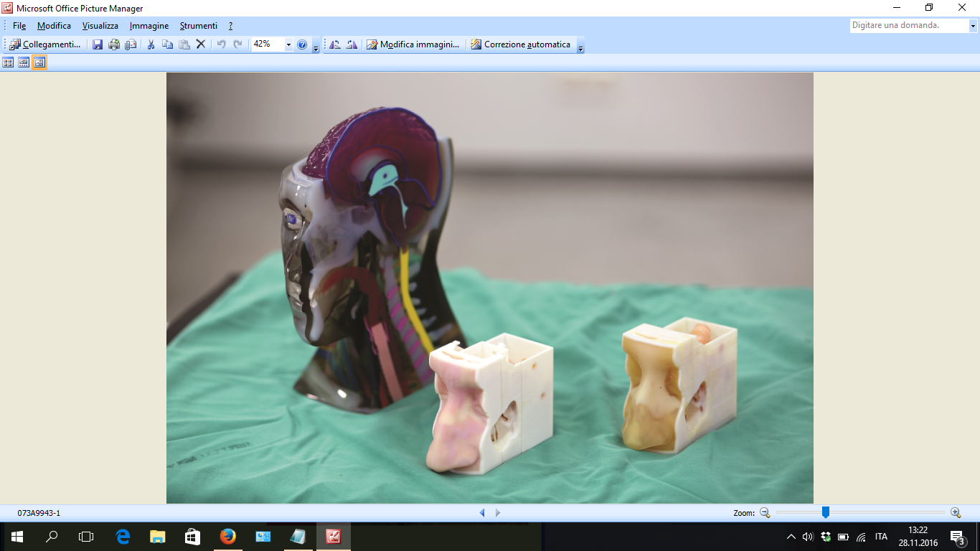Open the Modifica menu

tap(54, 26)
